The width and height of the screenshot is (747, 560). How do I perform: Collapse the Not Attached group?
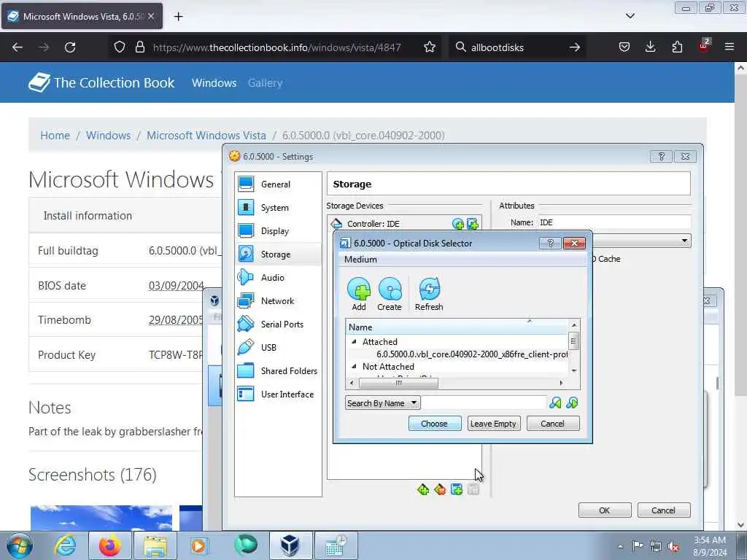pyautogui.click(x=354, y=366)
